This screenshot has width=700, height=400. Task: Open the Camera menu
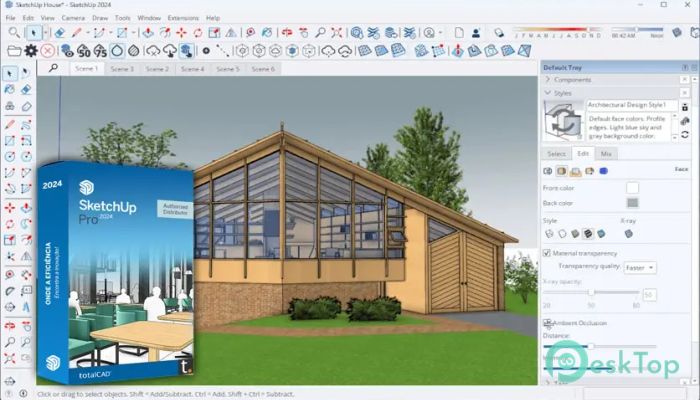click(73, 18)
